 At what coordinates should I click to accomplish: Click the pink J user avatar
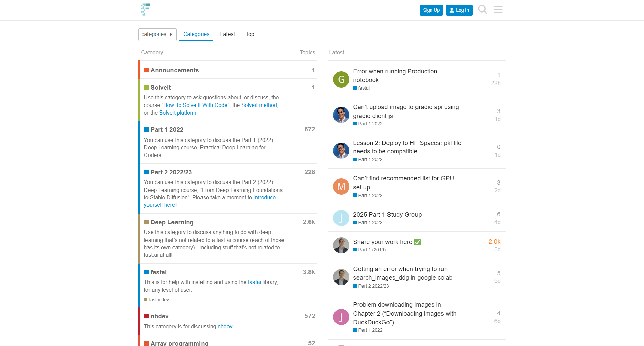click(x=341, y=317)
